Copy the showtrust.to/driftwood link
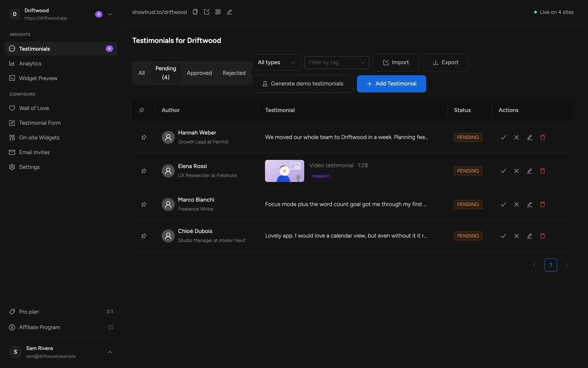The width and height of the screenshot is (588, 368). (x=195, y=12)
